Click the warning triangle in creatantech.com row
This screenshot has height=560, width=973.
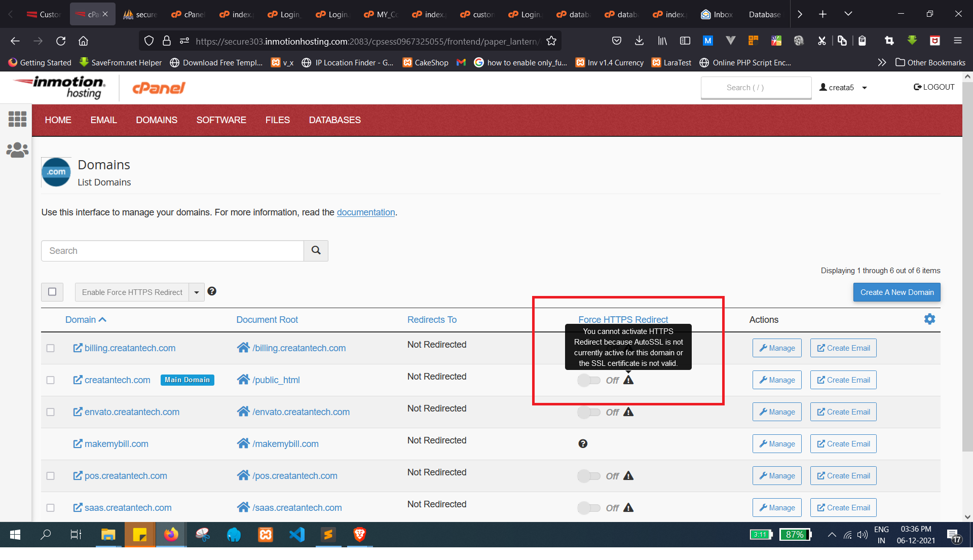click(x=628, y=380)
